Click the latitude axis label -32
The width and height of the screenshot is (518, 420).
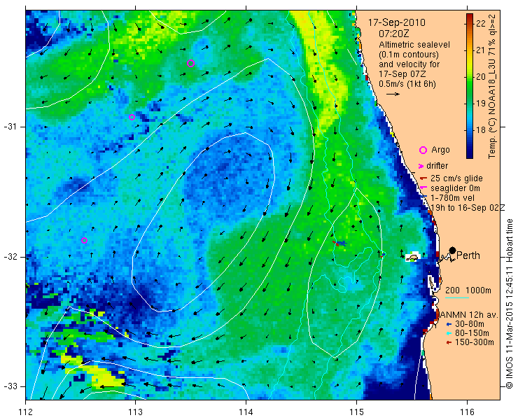(10, 257)
